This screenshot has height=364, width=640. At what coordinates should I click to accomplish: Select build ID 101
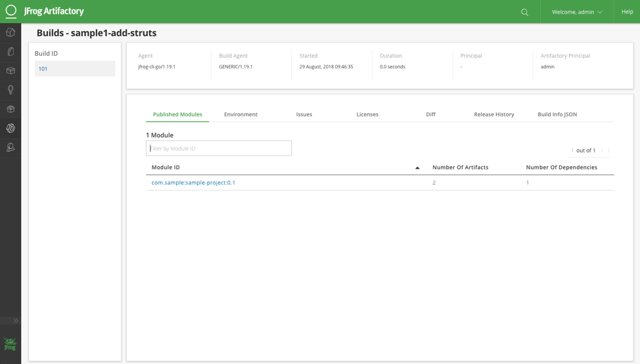click(x=43, y=68)
